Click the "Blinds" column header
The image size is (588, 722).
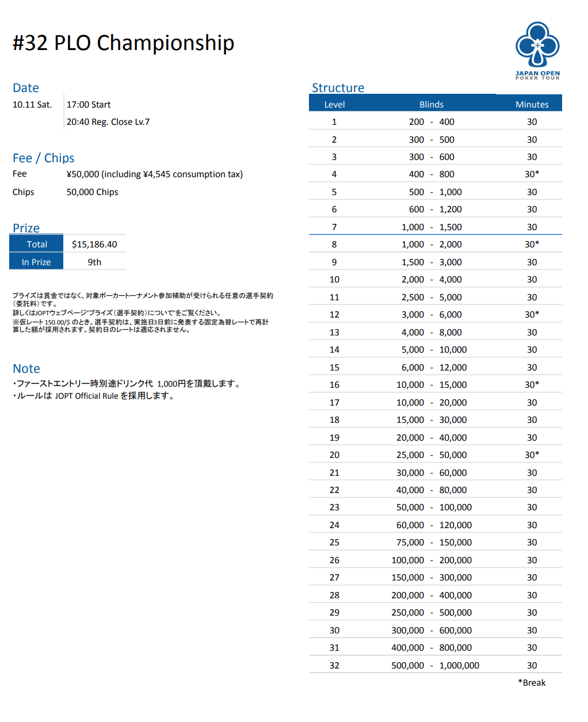[x=431, y=104]
